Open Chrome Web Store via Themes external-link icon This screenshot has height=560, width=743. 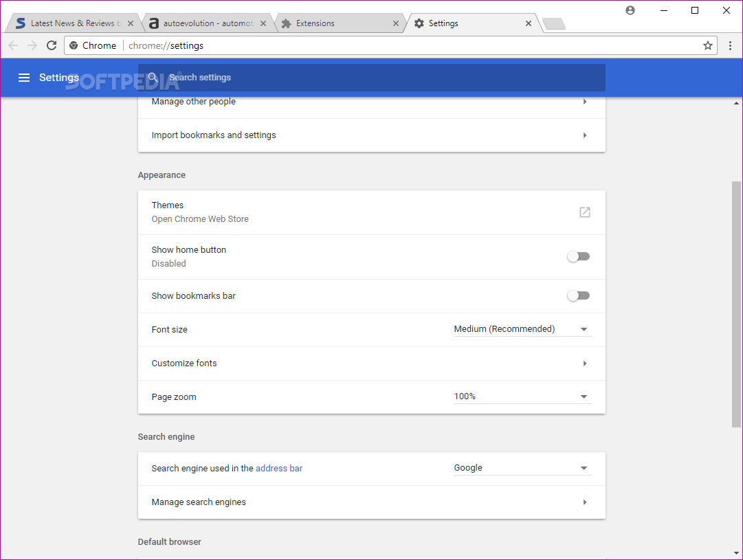(585, 212)
